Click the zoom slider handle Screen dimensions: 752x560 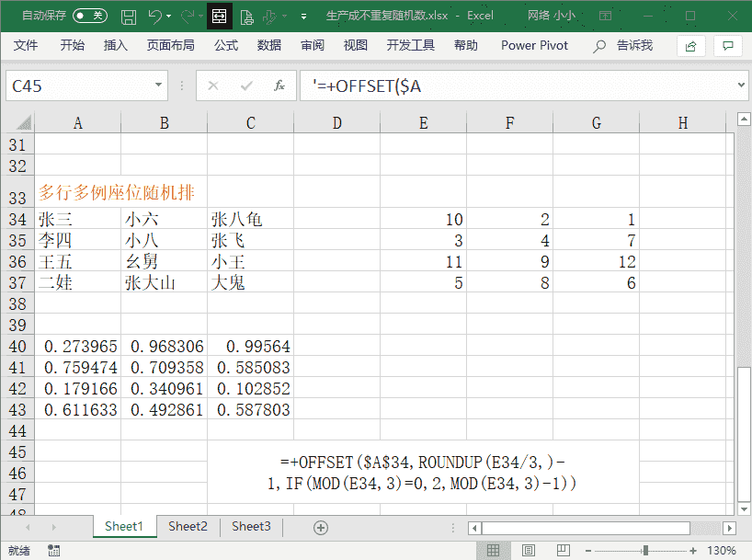(x=645, y=551)
